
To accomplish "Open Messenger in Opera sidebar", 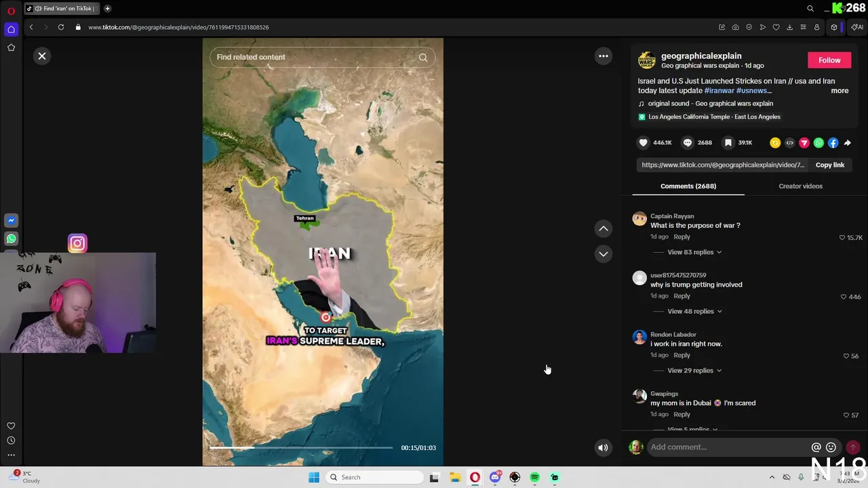I will click(x=11, y=220).
